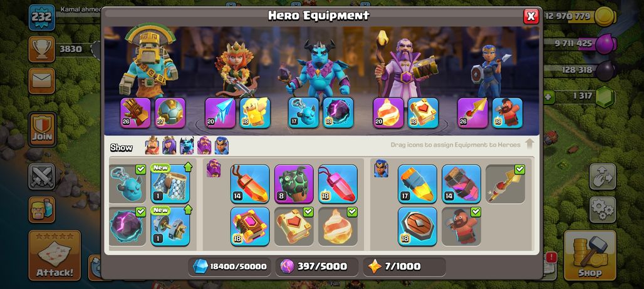This screenshot has height=289, width=644.
Task: Open the Shop button
Action: [589, 255]
